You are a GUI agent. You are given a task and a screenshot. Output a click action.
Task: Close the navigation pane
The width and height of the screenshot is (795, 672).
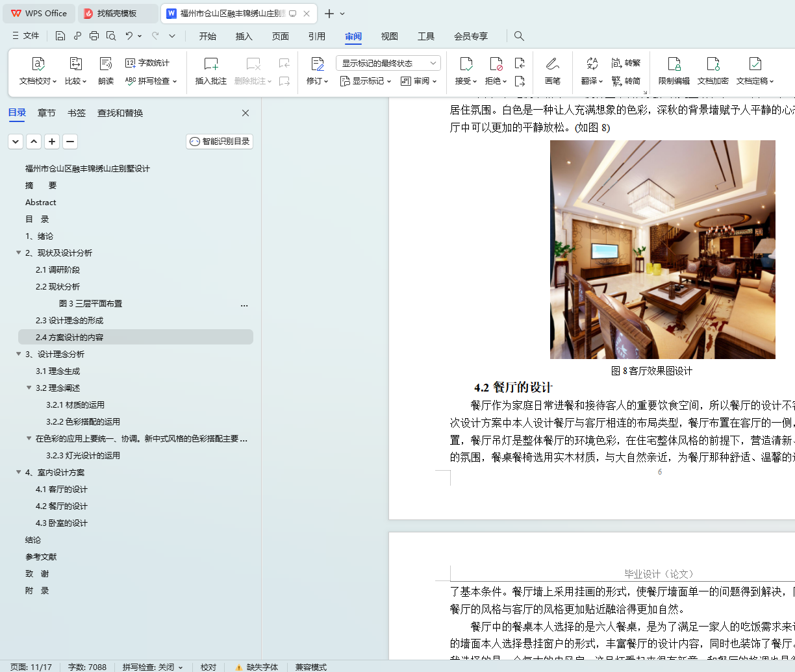point(246,113)
